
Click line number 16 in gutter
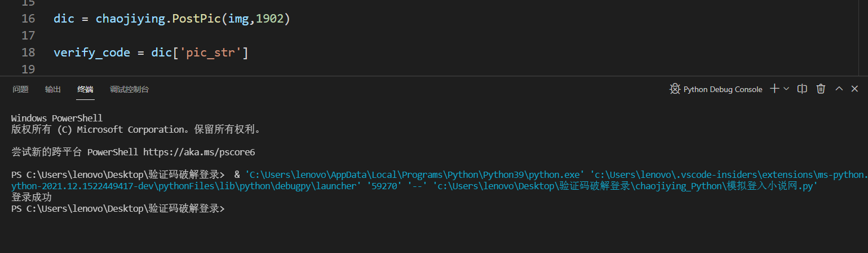click(28, 19)
